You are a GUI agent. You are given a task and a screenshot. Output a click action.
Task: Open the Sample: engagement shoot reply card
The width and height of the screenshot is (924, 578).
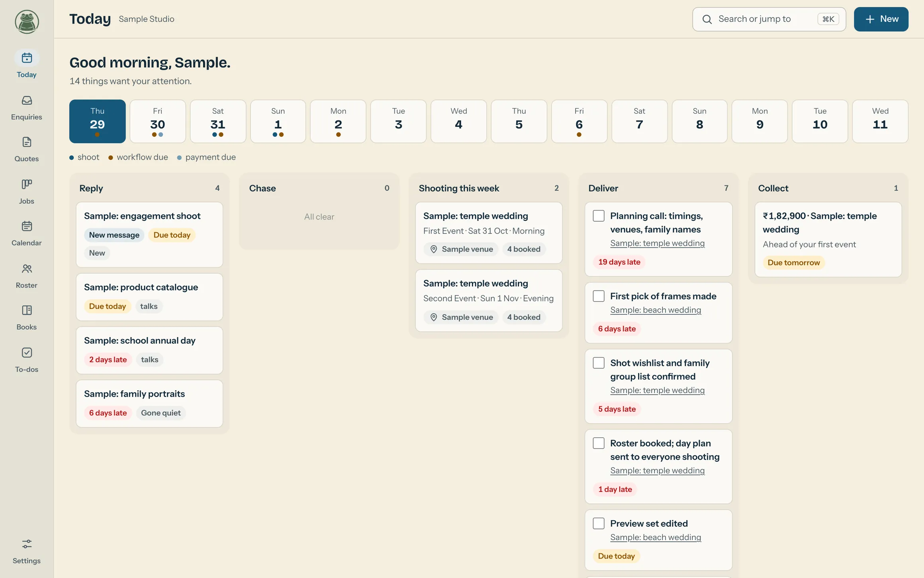coord(149,235)
